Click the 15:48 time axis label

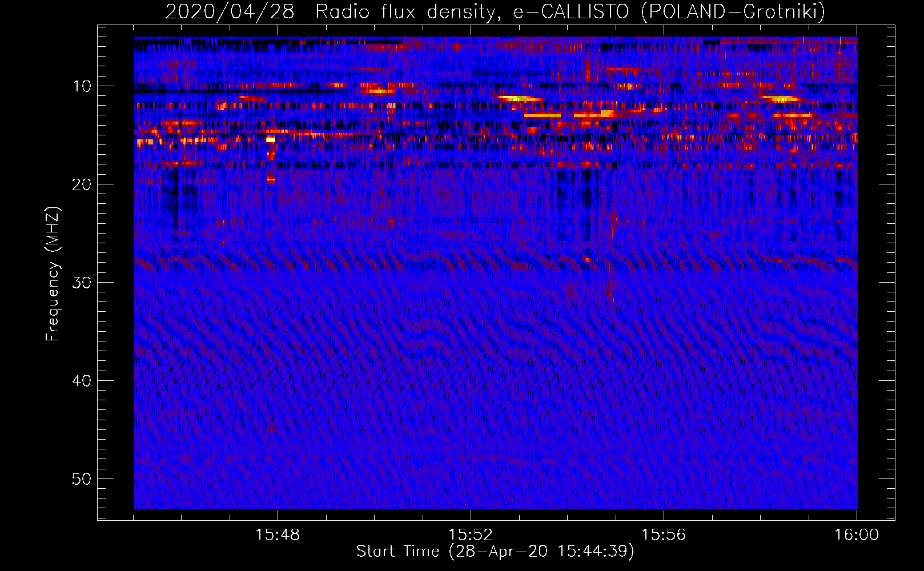pyautogui.click(x=278, y=535)
